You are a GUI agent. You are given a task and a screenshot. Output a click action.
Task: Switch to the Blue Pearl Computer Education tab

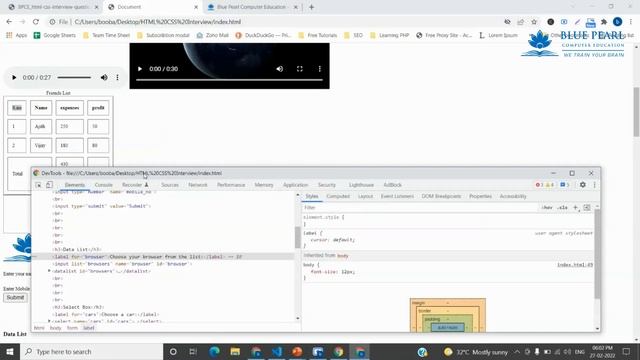252,7
